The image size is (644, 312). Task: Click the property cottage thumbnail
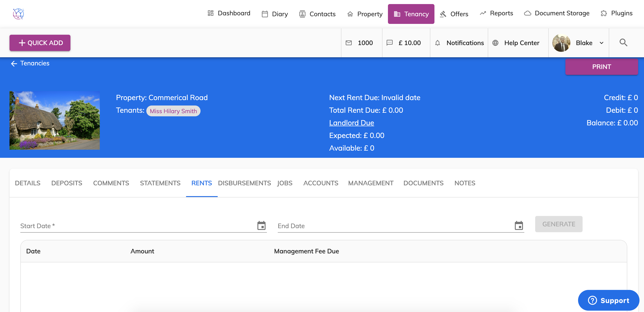click(x=54, y=120)
